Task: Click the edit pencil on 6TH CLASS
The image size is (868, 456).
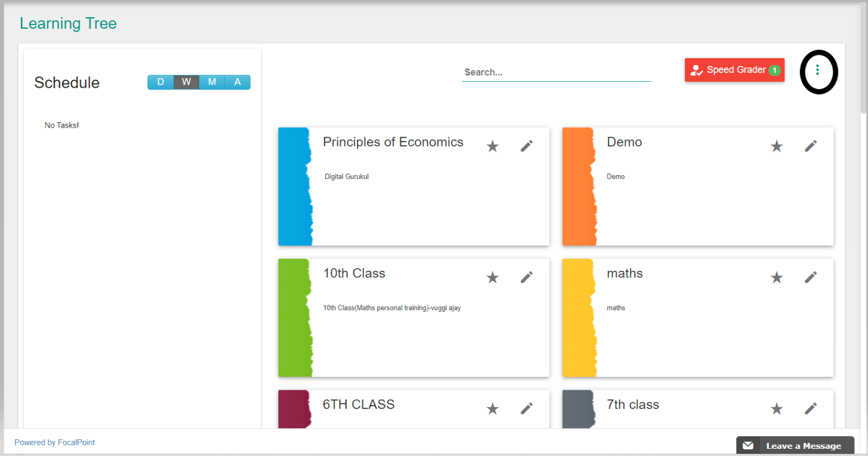Action: 526,408
